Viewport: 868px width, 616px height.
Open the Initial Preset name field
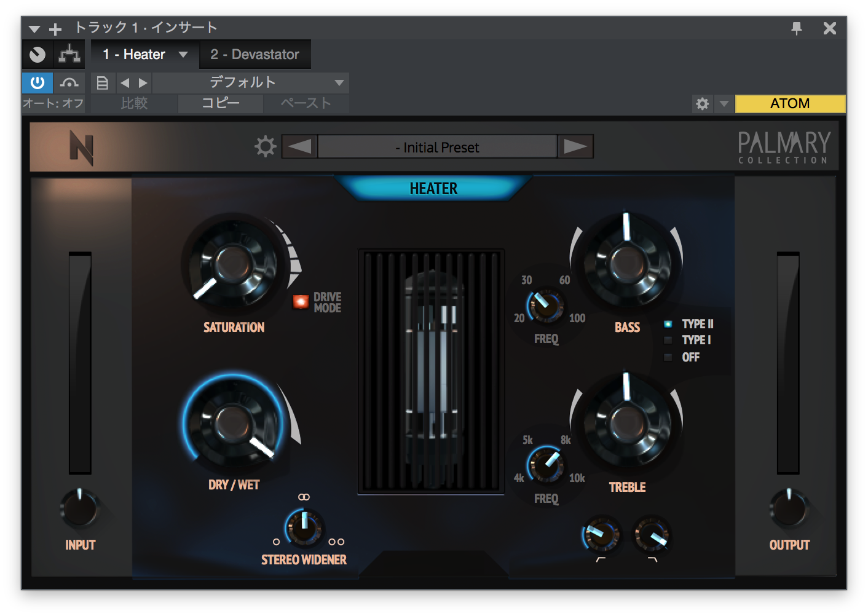click(x=438, y=147)
